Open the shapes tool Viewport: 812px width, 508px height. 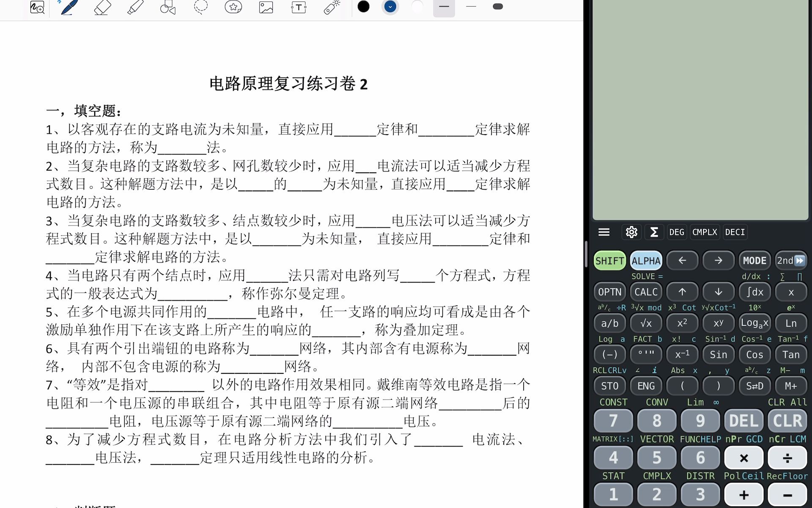[x=167, y=7]
